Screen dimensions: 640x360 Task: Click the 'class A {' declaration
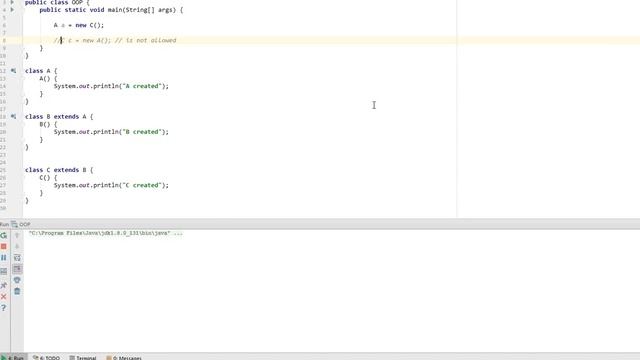pos(41,71)
